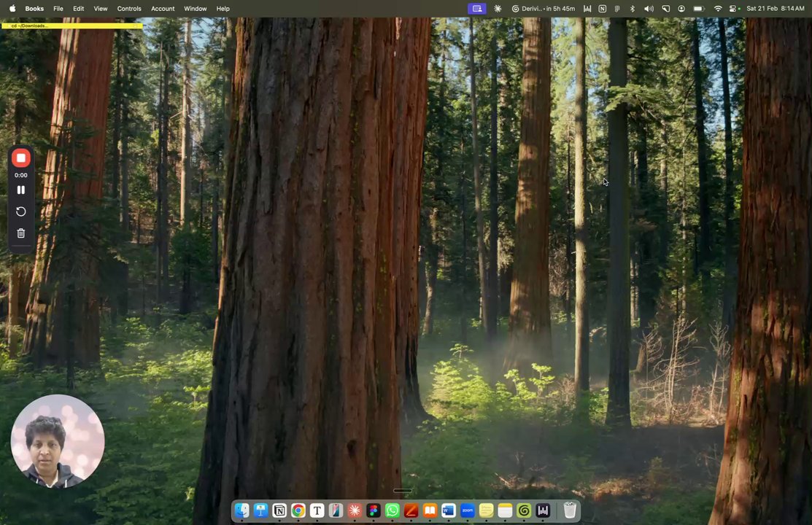Open Zoom from the Dock
The width and height of the screenshot is (812, 525).
468,510
